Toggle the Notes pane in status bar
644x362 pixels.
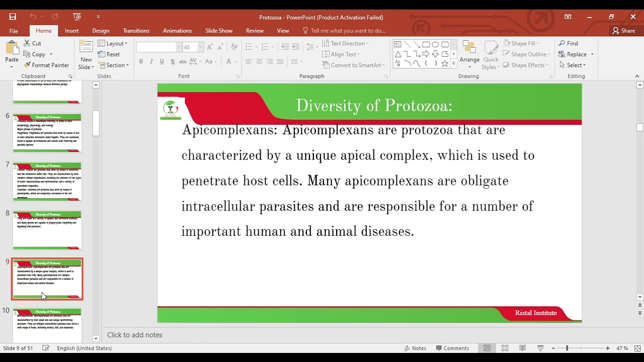point(415,348)
